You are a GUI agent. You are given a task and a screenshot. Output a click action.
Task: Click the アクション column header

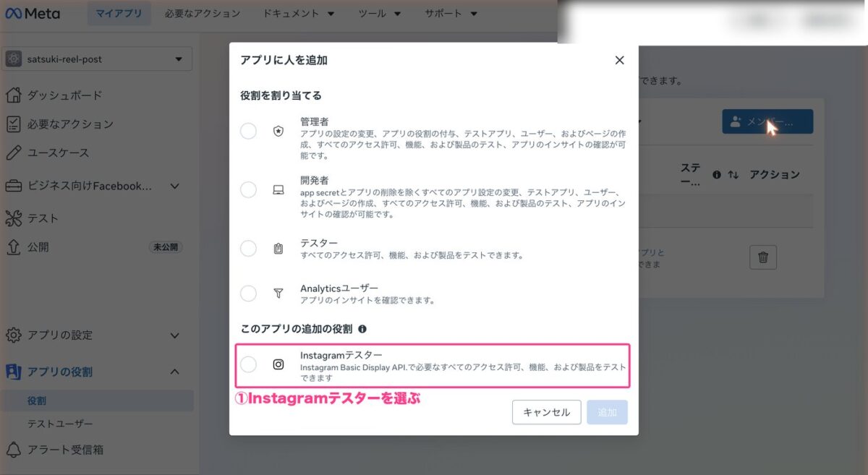(x=775, y=174)
